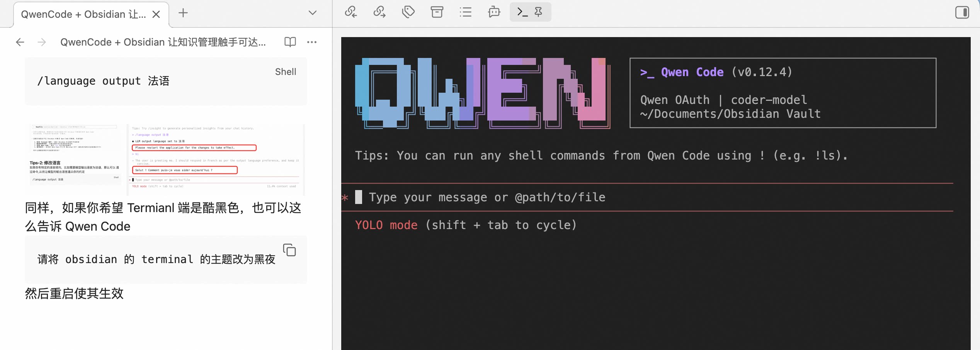The width and height of the screenshot is (980, 350).
Task: Click the Tips shell commands line
Action: tap(601, 156)
